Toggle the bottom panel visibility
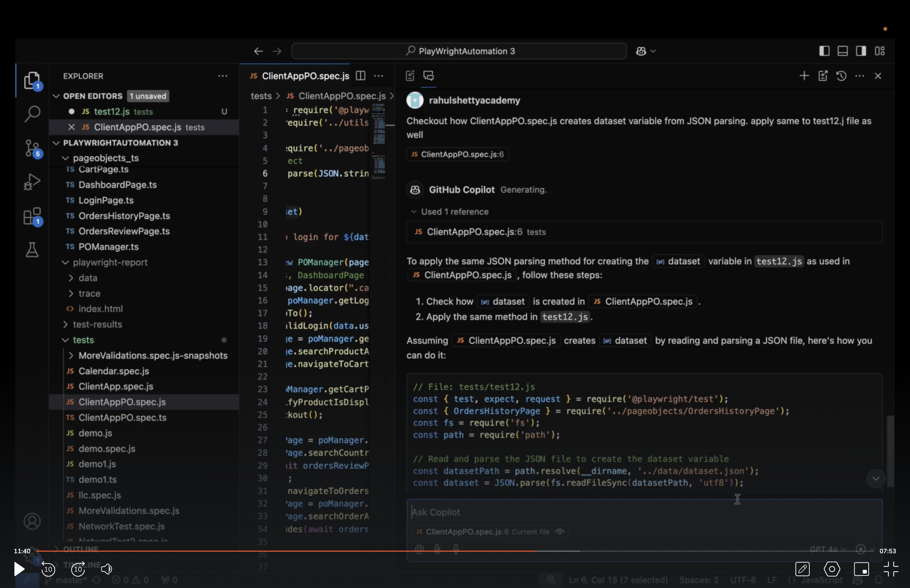 click(x=843, y=51)
